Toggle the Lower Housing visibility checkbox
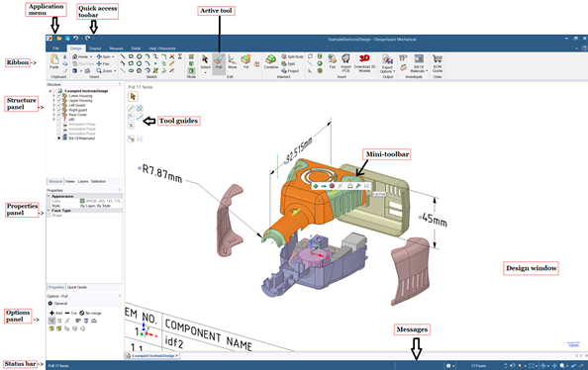 [x=58, y=96]
